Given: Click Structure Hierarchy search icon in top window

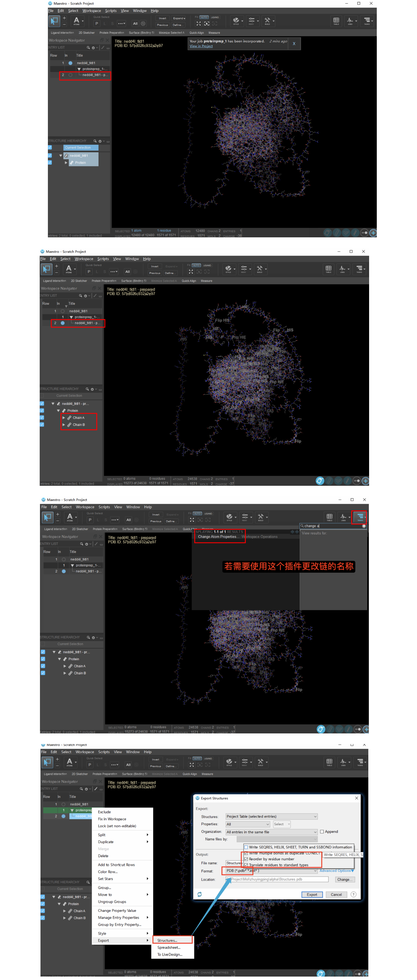Looking at the screenshot, I should pyautogui.click(x=95, y=141).
